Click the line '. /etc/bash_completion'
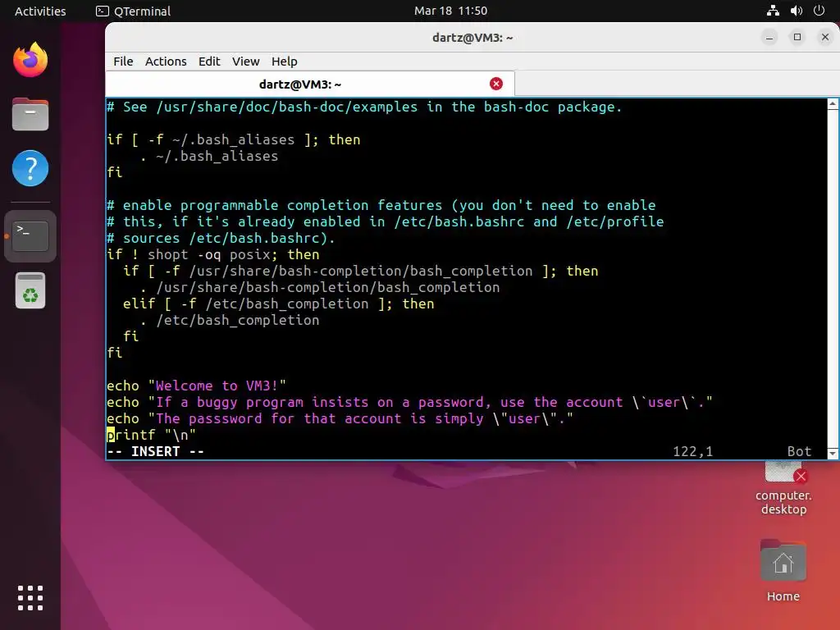This screenshot has height=630, width=840. pos(230,321)
